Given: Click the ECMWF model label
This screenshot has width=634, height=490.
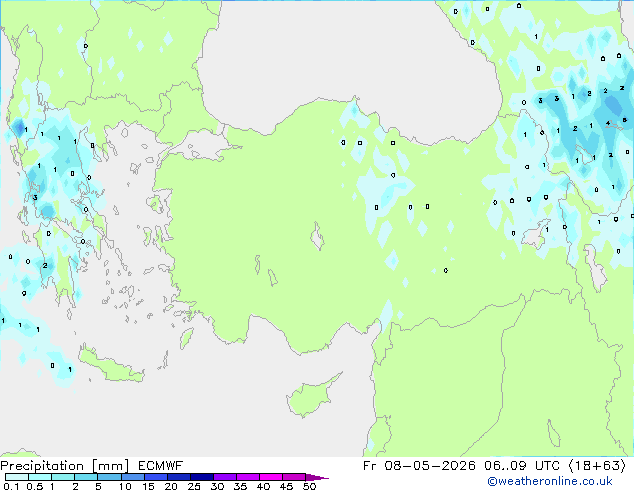Looking at the screenshot, I should tap(161, 466).
